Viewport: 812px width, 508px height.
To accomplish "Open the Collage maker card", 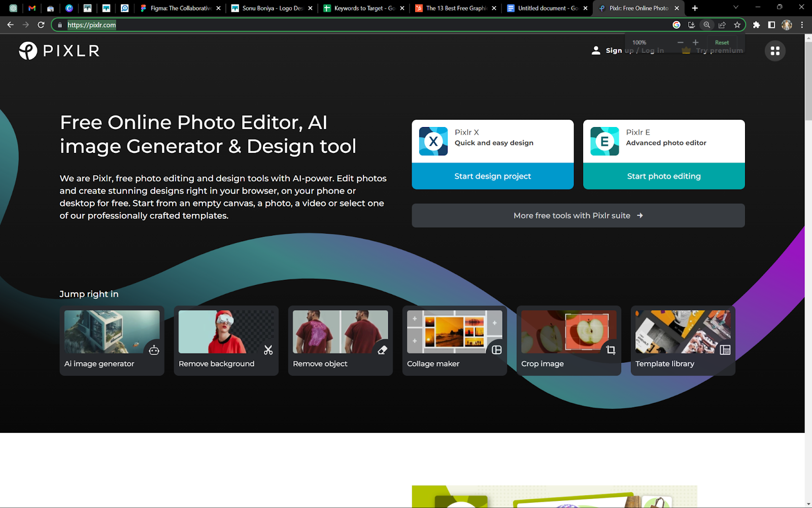I will pos(454,341).
